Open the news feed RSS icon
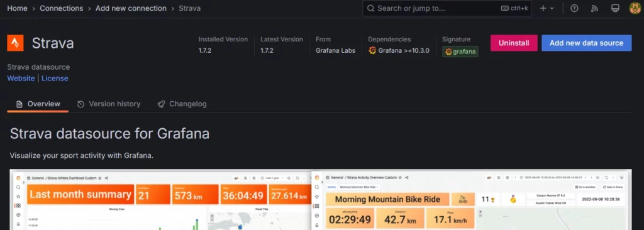Screen dimensions: 644x230 point(595,8)
